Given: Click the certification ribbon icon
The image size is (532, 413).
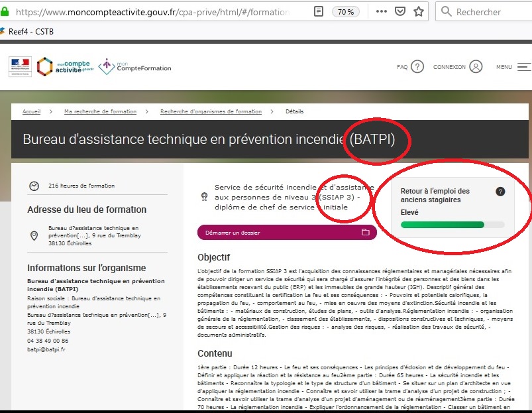Looking at the screenshot, I should (204, 197).
